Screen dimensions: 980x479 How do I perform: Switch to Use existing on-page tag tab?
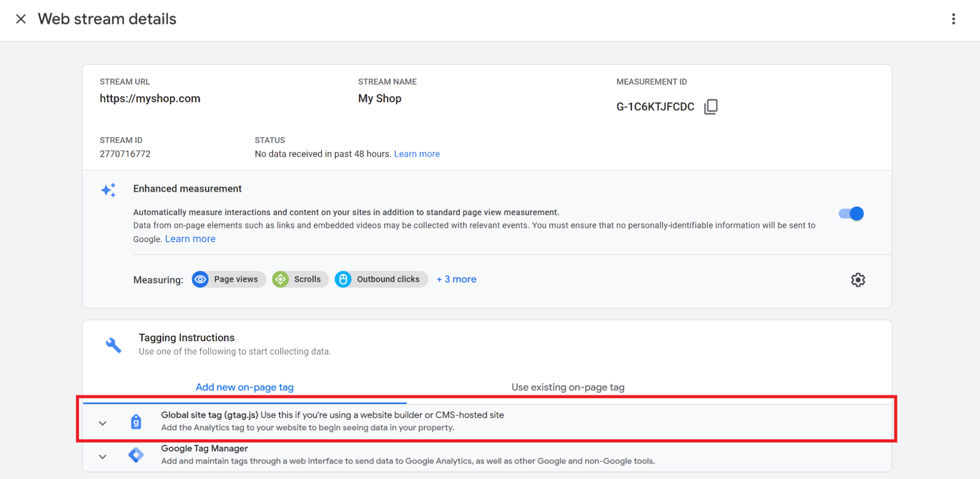(568, 387)
